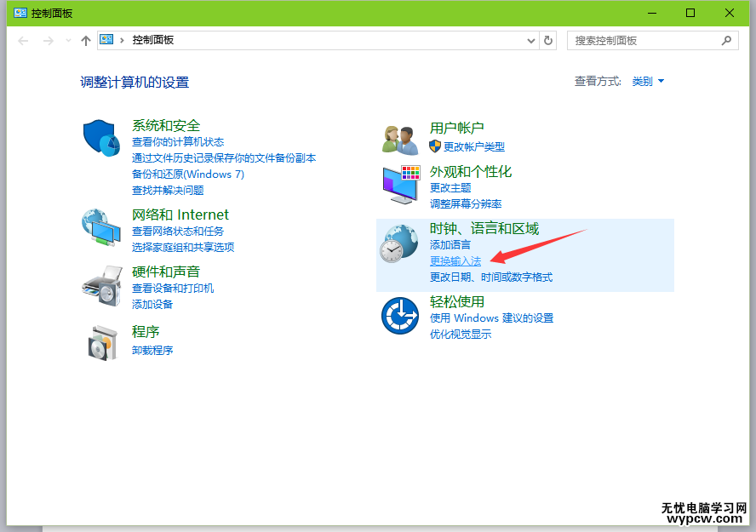Go back with the back arrow

pos(23,41)
